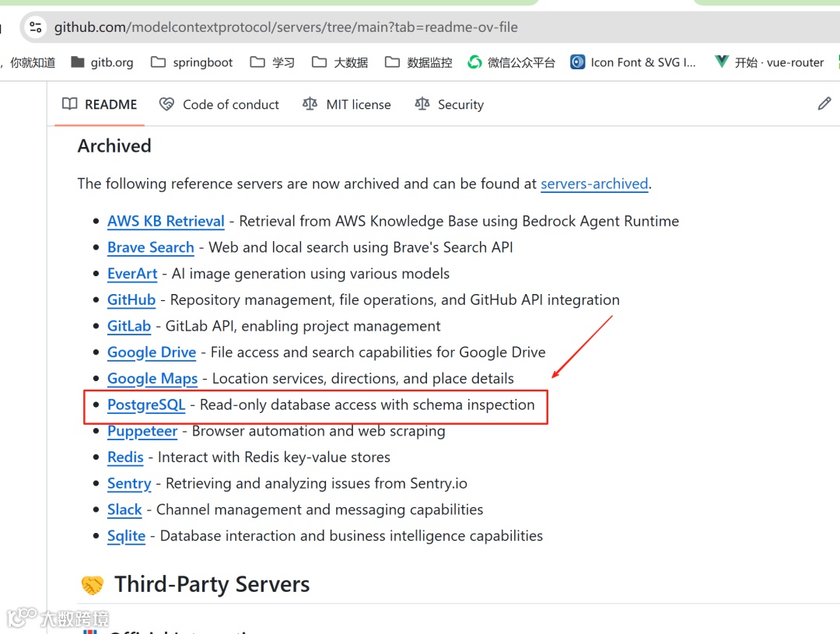Viewport: 840px width, 634px height.
Task: Open the gitb.org bookmark folder
Action: tap(103, 62)
